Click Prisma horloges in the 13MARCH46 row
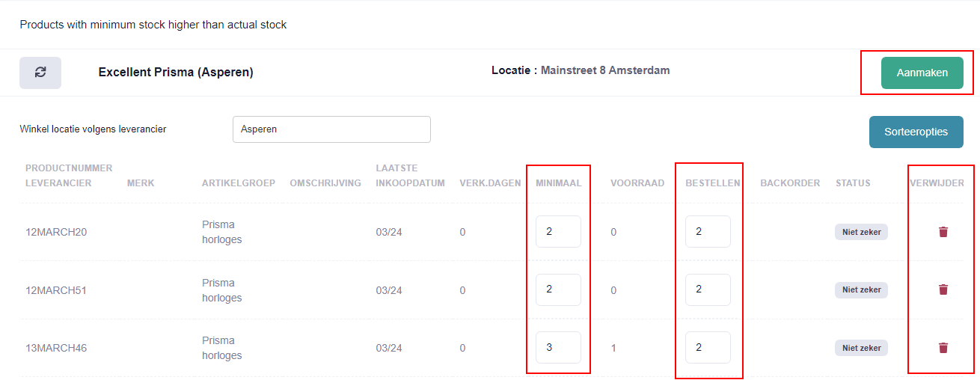980x380 pixels. pos(222,348)
